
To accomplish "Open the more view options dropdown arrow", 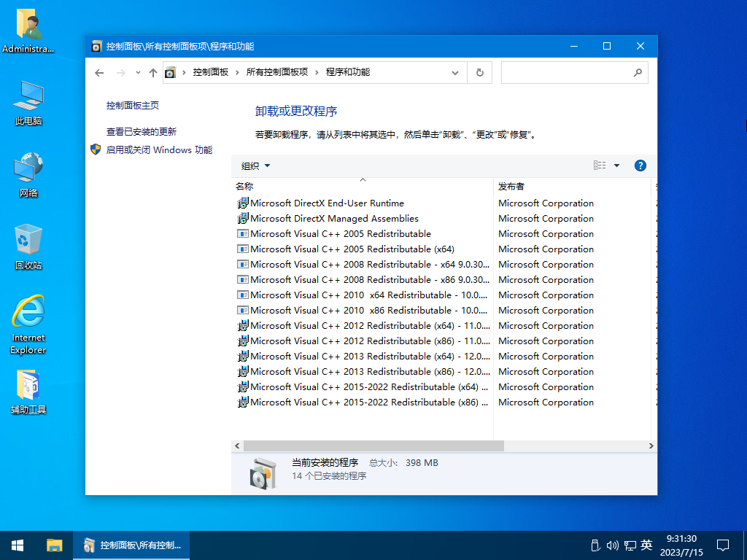I will point(616,166).
